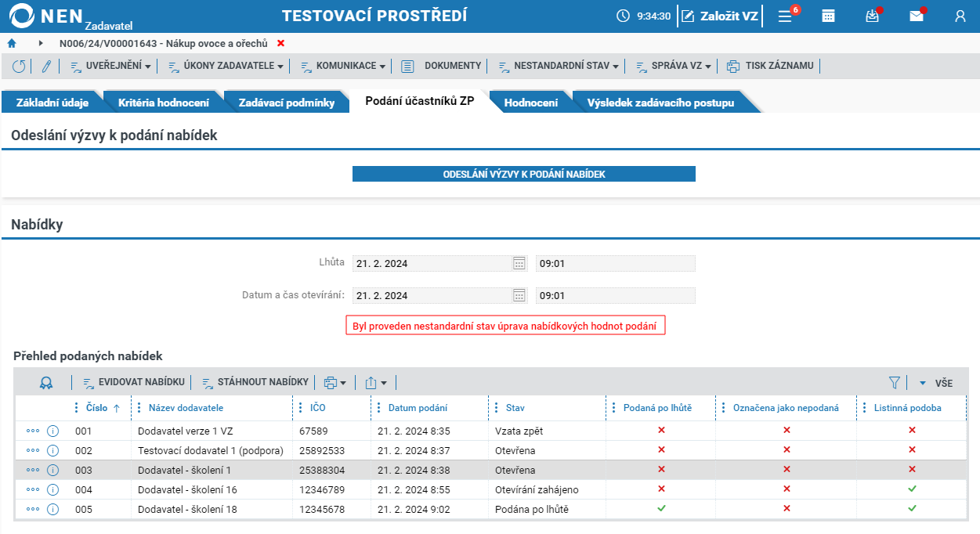The width and height of the screenshot is (980, 534).
Task: Click the Podaná po lhůtě column header
Action: tap(657, 407)
